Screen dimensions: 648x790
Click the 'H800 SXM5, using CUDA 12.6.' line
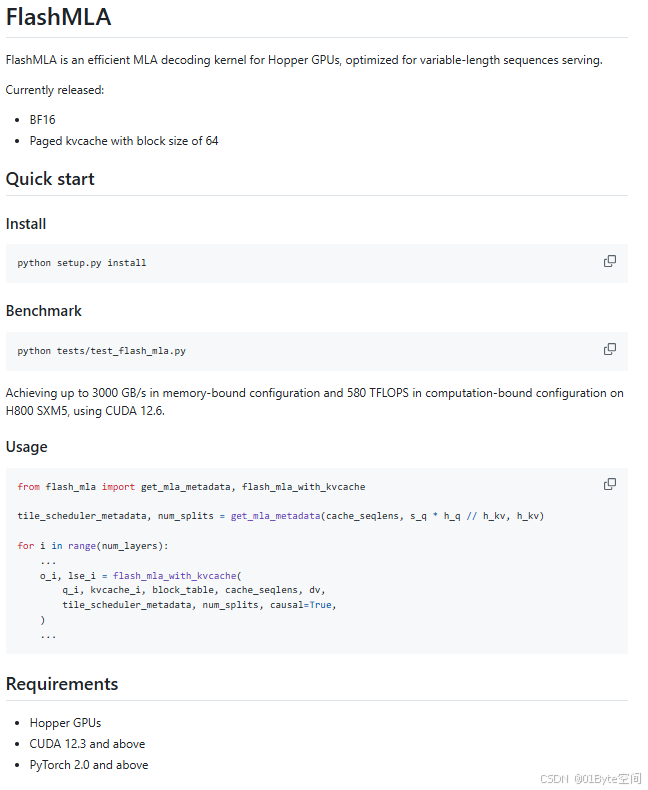pyautogui.click(x=85, y=411)
